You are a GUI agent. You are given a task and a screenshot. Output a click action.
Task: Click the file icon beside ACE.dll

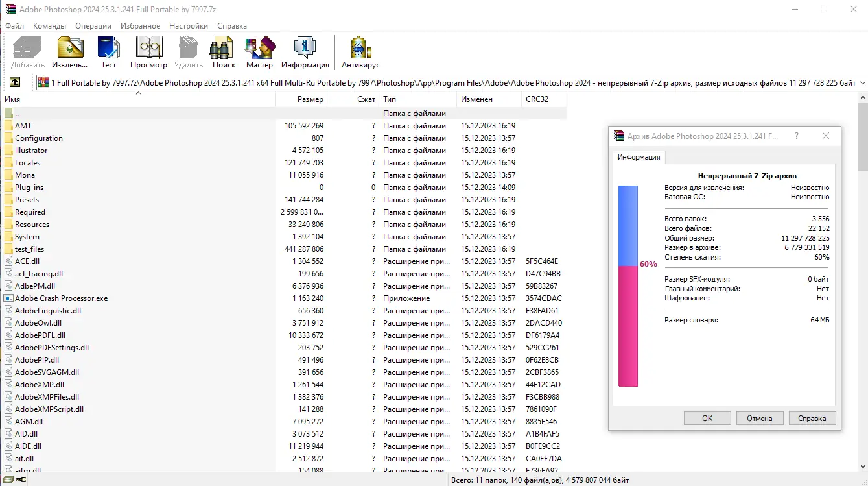(8, 261)
